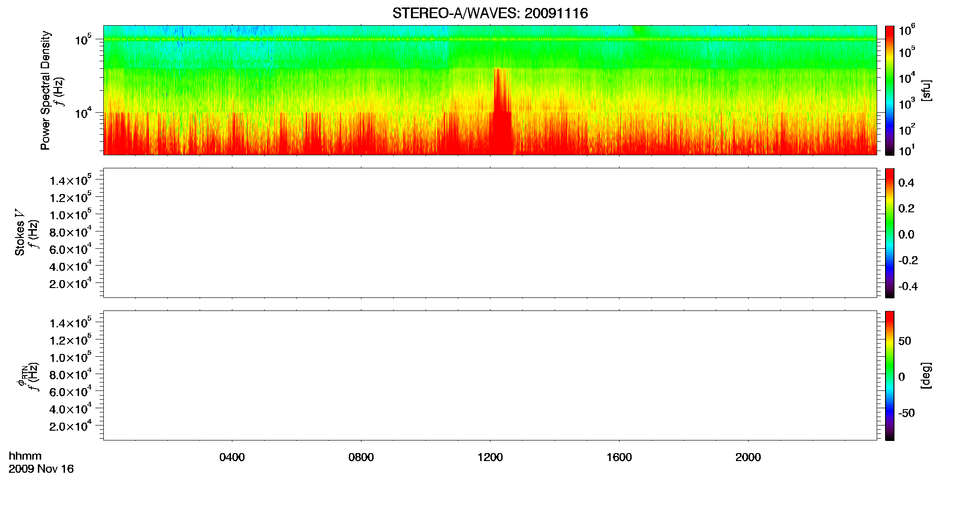Click the 0400 time axis label
980x505 pixels.
232,457
